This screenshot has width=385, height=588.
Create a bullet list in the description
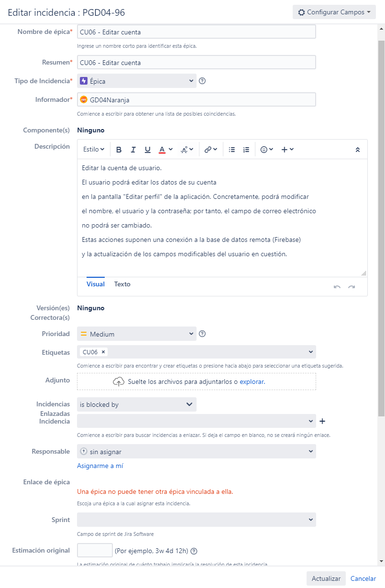coord(232,149)
